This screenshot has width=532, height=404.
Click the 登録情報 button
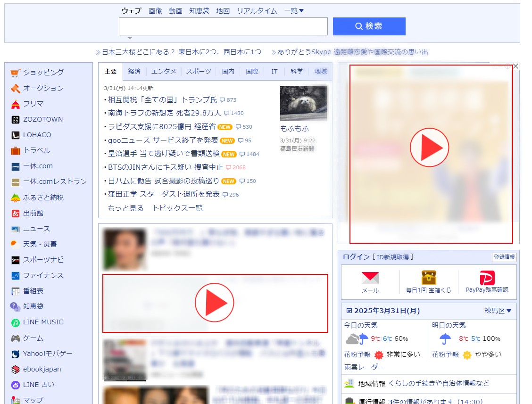(x=504, y=257)
